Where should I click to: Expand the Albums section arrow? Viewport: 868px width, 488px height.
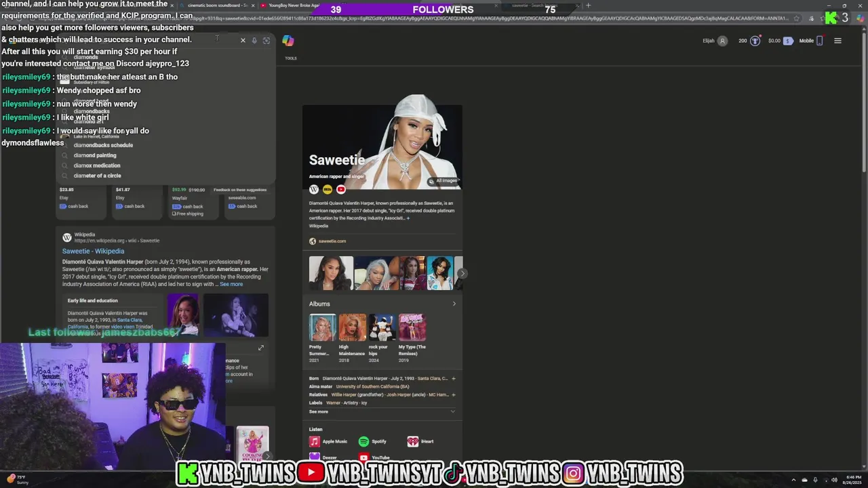coord(454,304)
